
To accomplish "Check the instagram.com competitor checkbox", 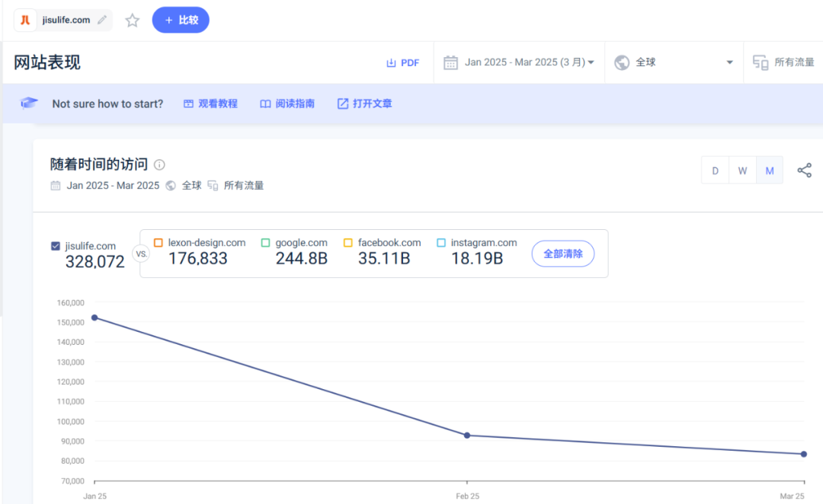I will (x=441, y=242).
